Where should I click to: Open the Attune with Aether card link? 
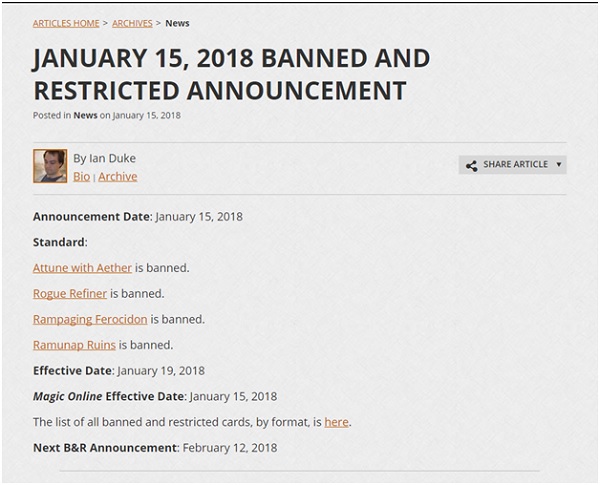82,268
